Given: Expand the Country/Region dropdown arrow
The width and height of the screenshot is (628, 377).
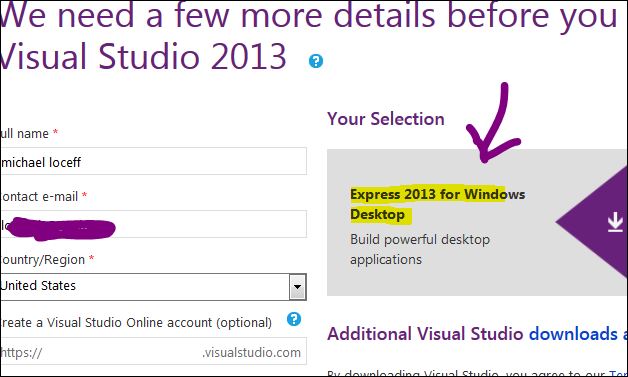Looking at the screenshot, I should [x=297, y=287].
